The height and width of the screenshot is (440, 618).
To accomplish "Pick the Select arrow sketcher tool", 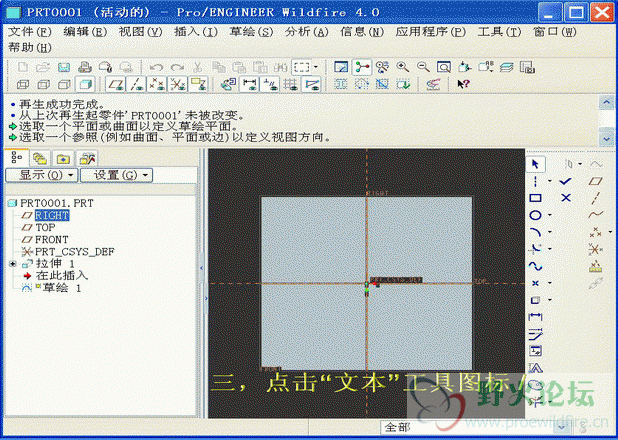I will [x=535, y=164].
